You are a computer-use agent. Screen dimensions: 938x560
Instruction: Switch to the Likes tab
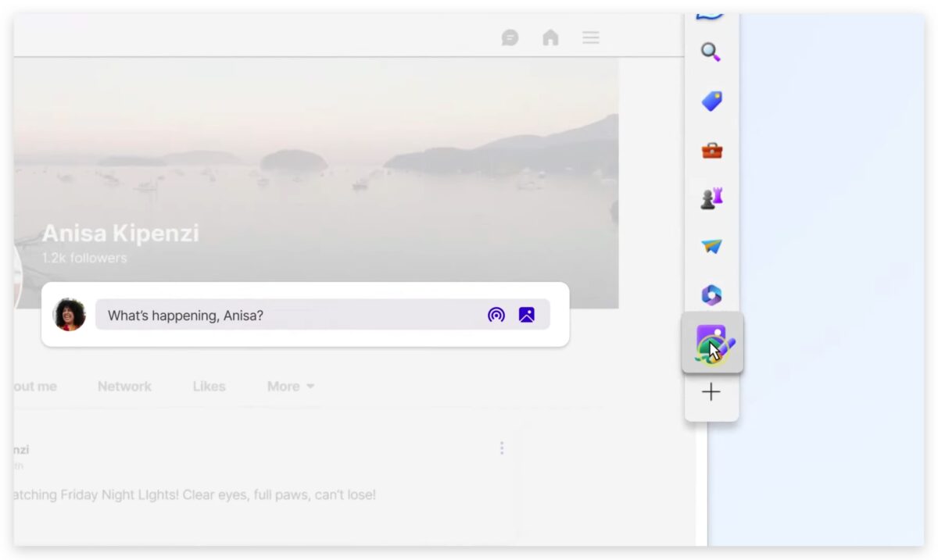(x=209, y=387)
